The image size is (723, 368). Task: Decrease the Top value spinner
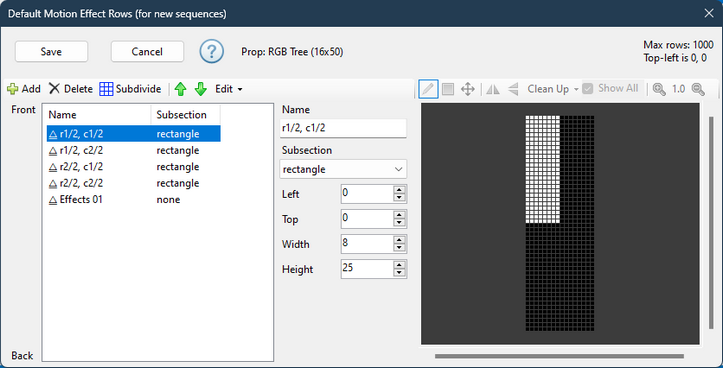coord(399,223)
